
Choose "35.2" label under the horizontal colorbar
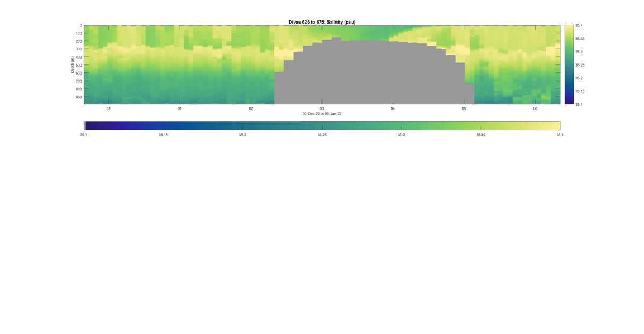[x=243, y=135]
